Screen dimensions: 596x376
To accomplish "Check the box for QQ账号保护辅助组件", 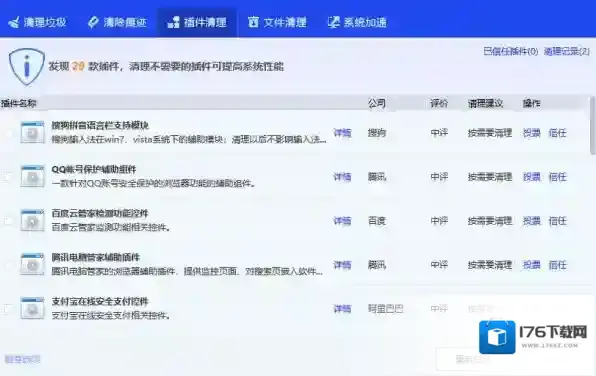I will (8, 177).
